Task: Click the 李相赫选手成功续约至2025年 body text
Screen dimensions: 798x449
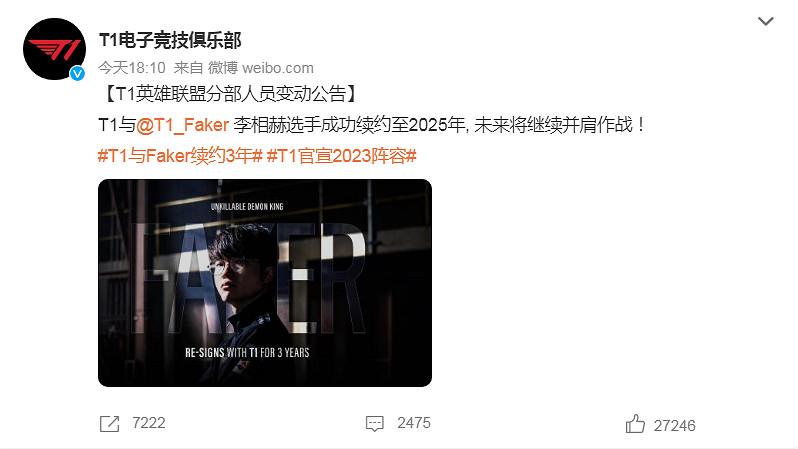Action: (349, 125)
